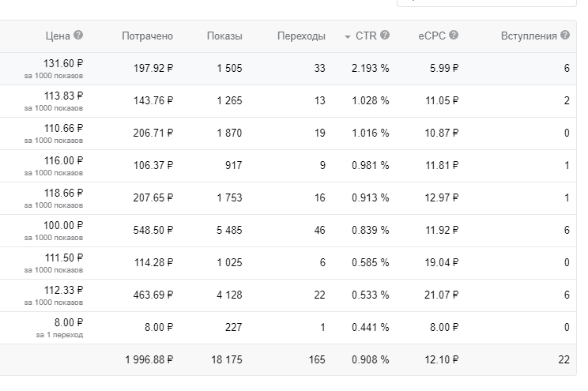Viewport: 588px width, 391px height.
Task: Sort by the Вступления column header
Action: coord(529,36)
